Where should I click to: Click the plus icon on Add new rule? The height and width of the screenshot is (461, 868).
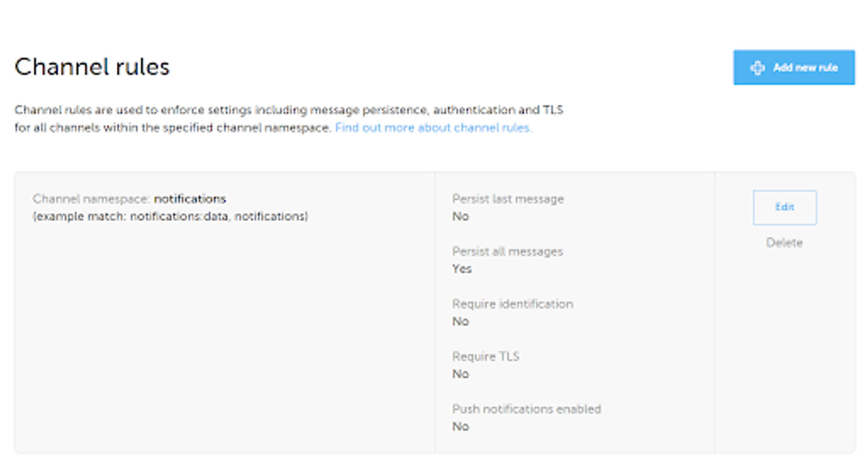pos(758,67)
